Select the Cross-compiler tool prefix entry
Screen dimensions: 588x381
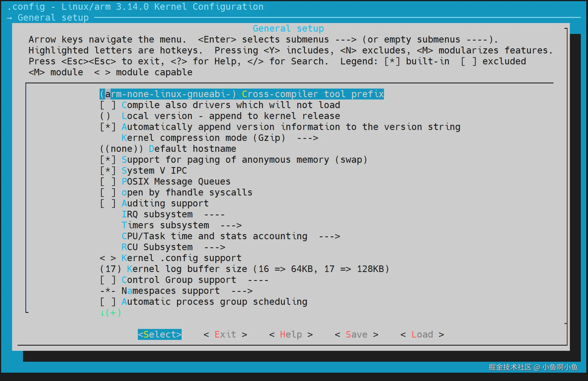(x=241, y=94)
